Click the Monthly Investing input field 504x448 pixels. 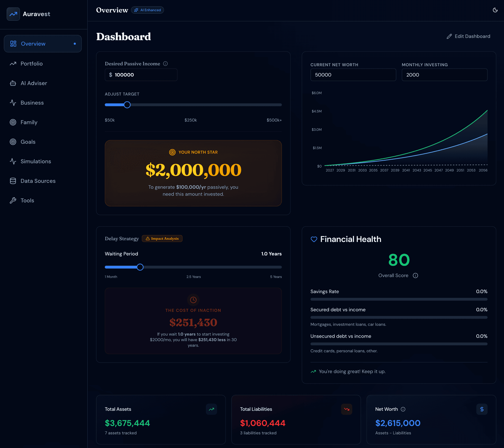[x=445, y=75]
